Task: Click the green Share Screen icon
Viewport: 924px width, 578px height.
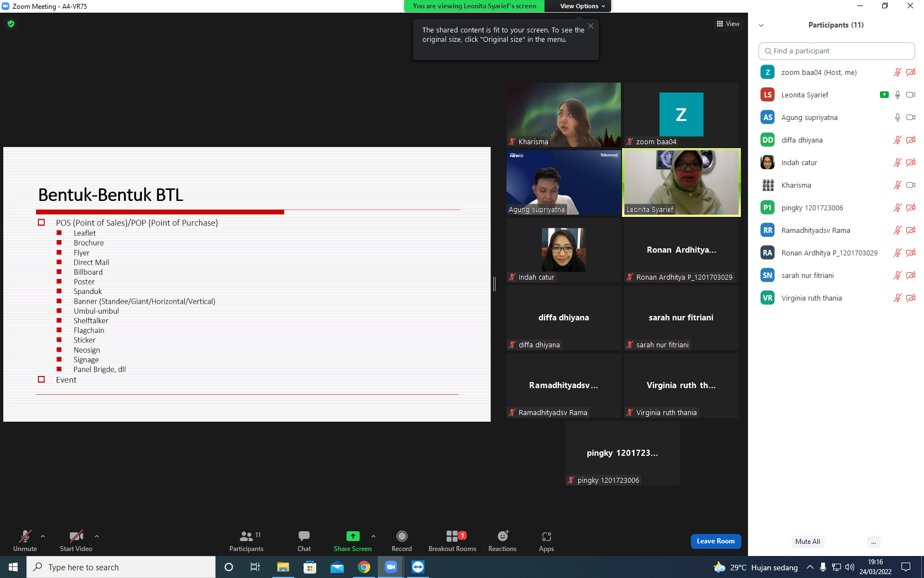Action: (x=353, y=536)
